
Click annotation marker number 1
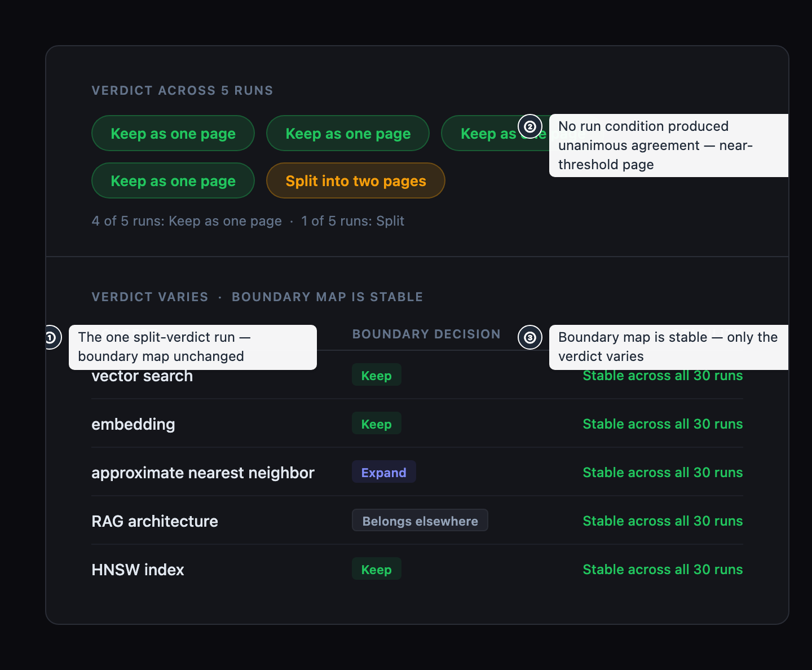(50, 337)
